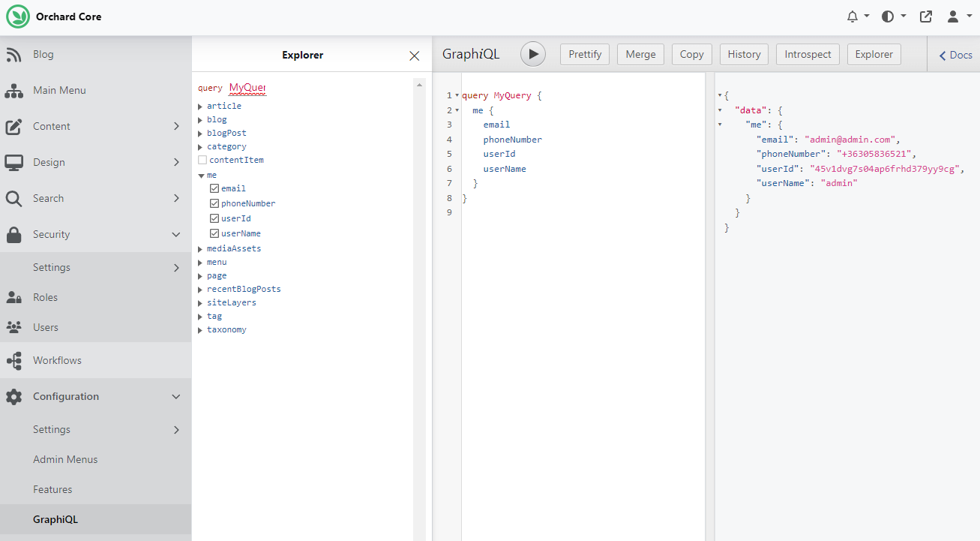
Task: Collapse the Security sidebar menu
Action: [x=96, y=235]
